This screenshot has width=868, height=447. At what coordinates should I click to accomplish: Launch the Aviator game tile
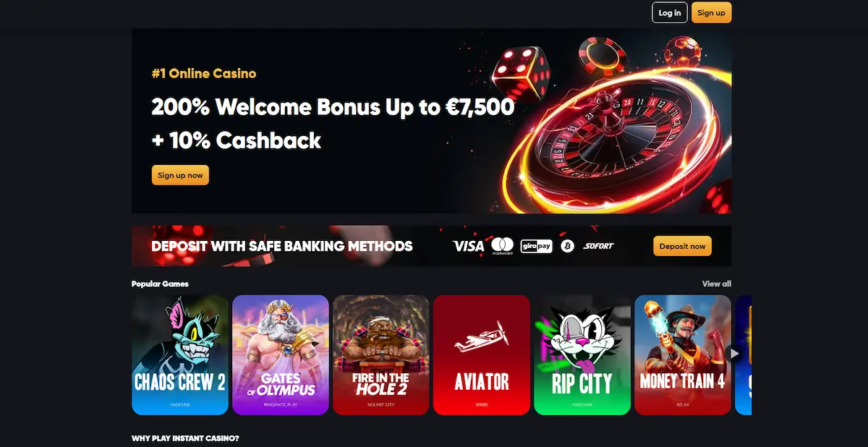(482, 354)
